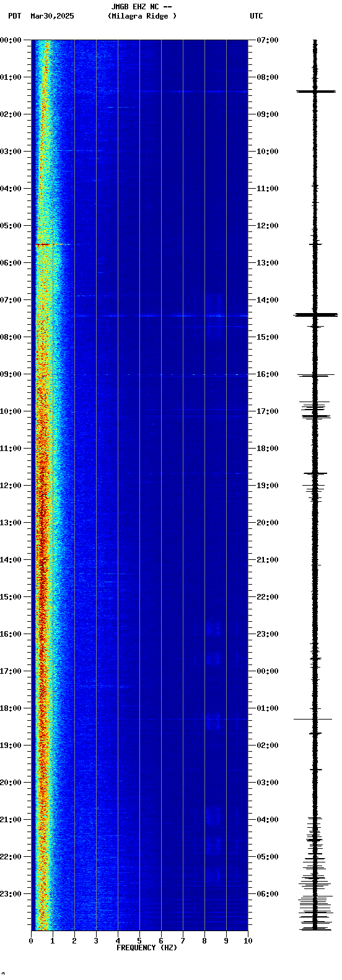Click the station title 'JMGB EHZ NC --'
Viewport: 342px width, 980px height.
click(141, 7)
